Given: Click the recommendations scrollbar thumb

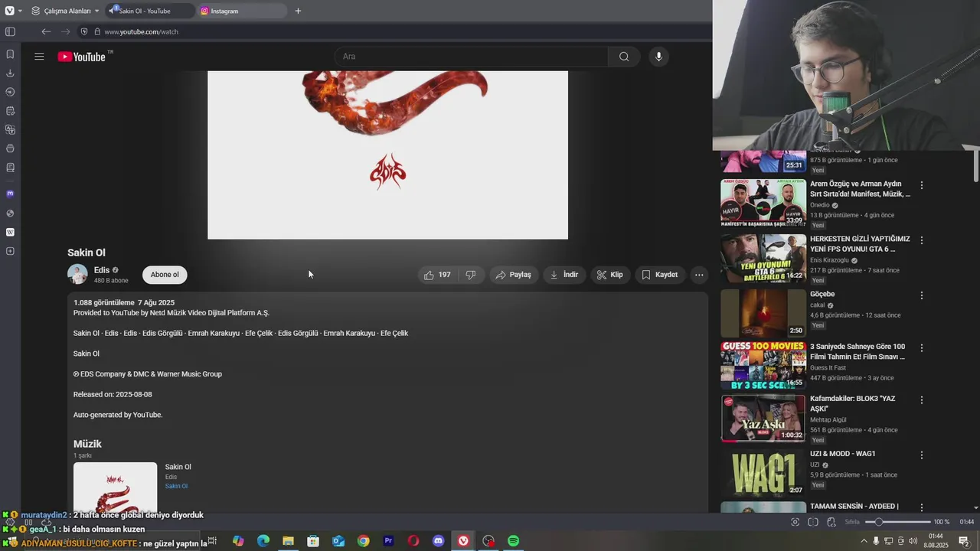Looking at the screenshot, I should (x=976, y=165).
